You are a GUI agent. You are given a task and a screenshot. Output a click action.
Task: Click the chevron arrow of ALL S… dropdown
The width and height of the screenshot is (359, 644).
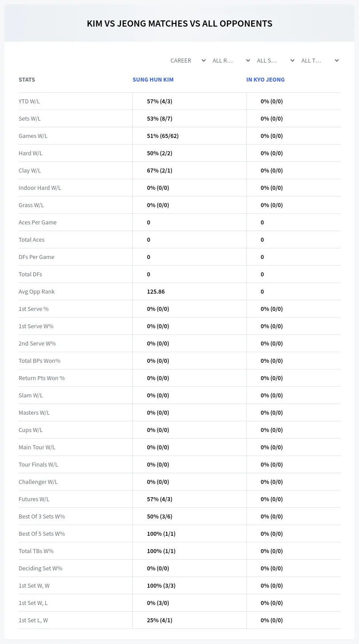tap(292, 60)
